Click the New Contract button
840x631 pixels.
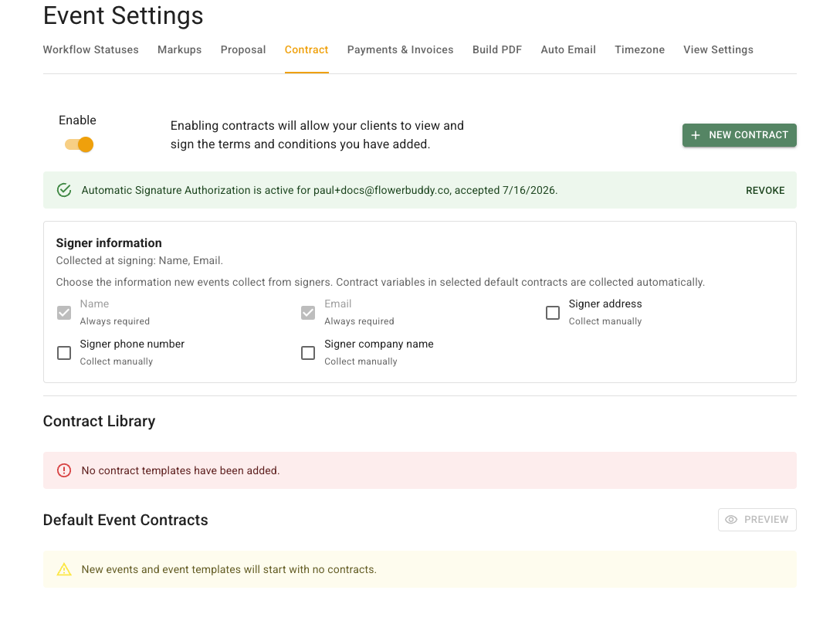[x=740, y=135]
